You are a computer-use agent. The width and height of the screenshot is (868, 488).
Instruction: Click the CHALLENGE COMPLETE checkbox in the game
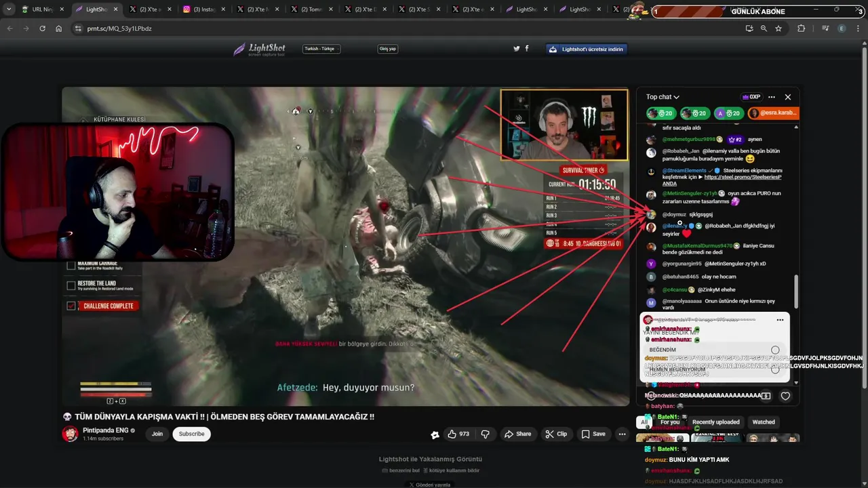pyautogui.click(x=71, y=306)
